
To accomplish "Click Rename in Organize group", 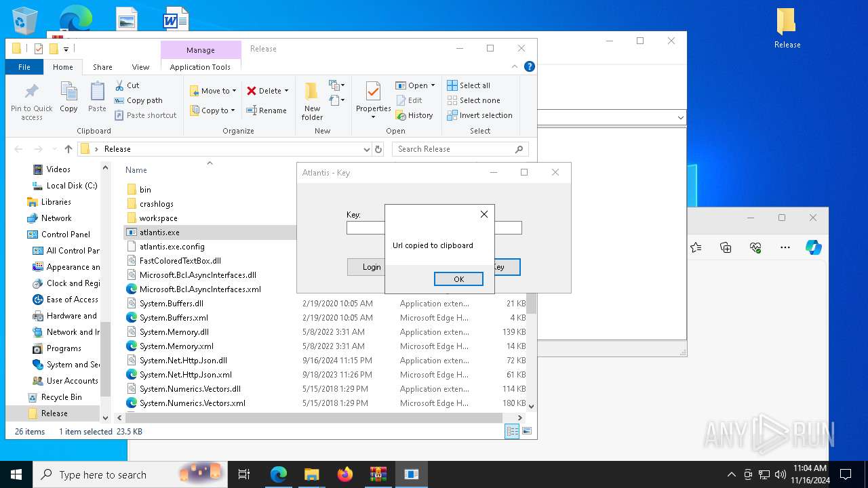I will click(266, 110).
